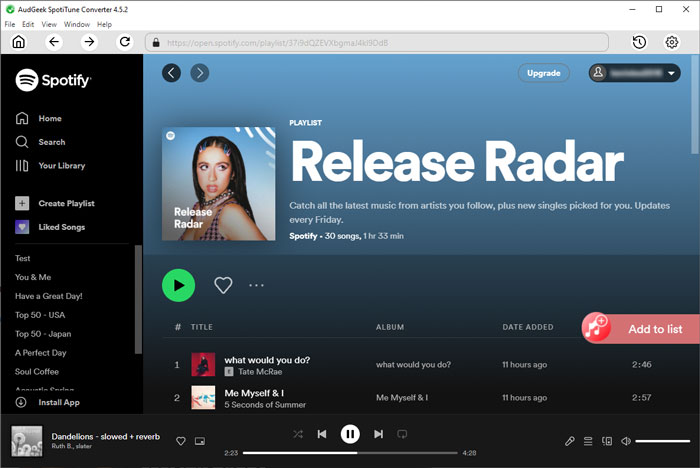Image resolution: width=700 pixels, height=468 pixels.
Task: Navigate forward with Spotify's round forward chevron
Action: [x=200, y=73]
